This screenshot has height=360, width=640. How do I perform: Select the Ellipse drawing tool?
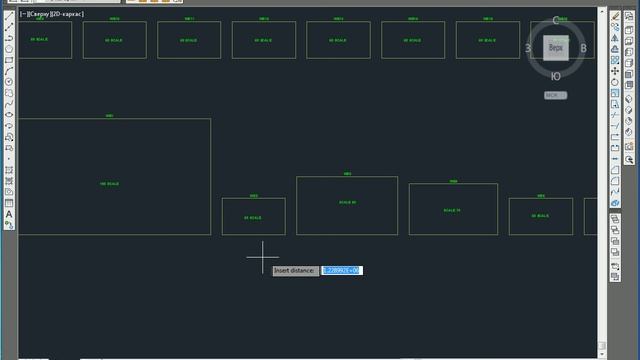point(9,115)
